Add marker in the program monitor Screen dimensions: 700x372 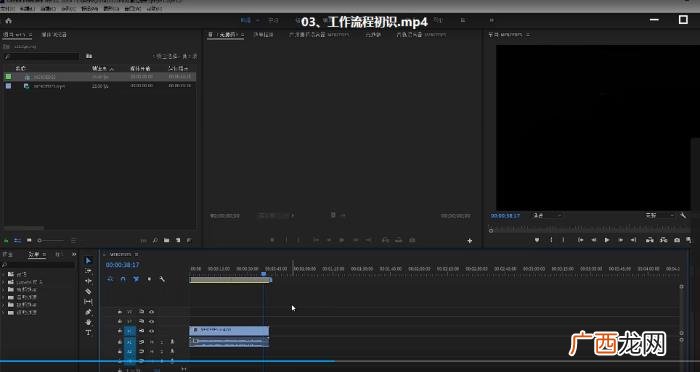click(537, 240)
